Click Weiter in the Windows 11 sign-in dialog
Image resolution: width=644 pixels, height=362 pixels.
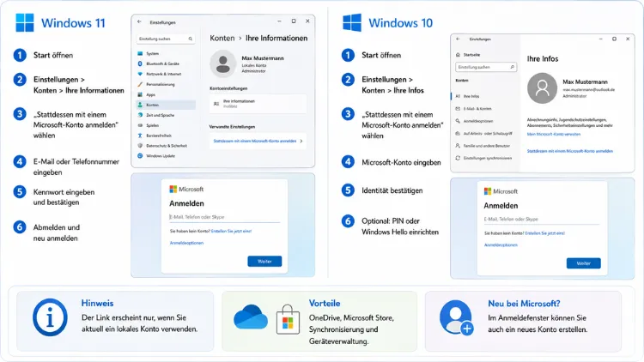tap(264, 262)
